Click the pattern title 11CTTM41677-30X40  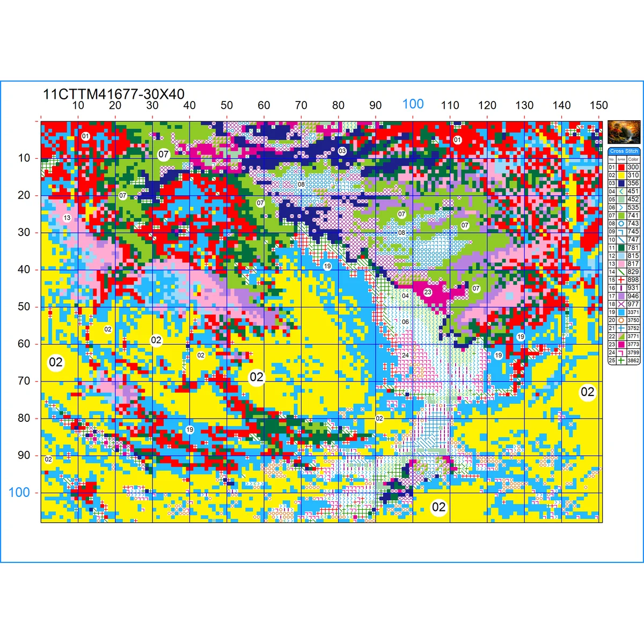pyautogui.click(x=114, y=94)
